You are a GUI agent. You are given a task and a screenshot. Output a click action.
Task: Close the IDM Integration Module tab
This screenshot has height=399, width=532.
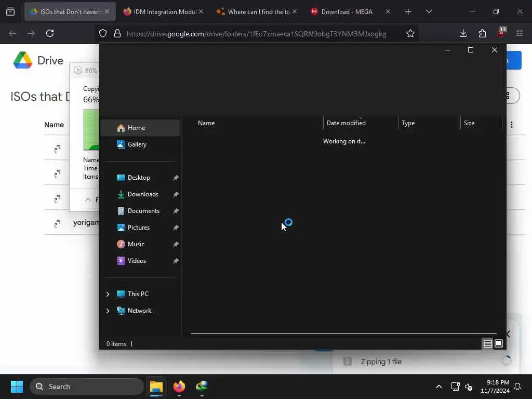pyautogui.click(x=201, y=11)
